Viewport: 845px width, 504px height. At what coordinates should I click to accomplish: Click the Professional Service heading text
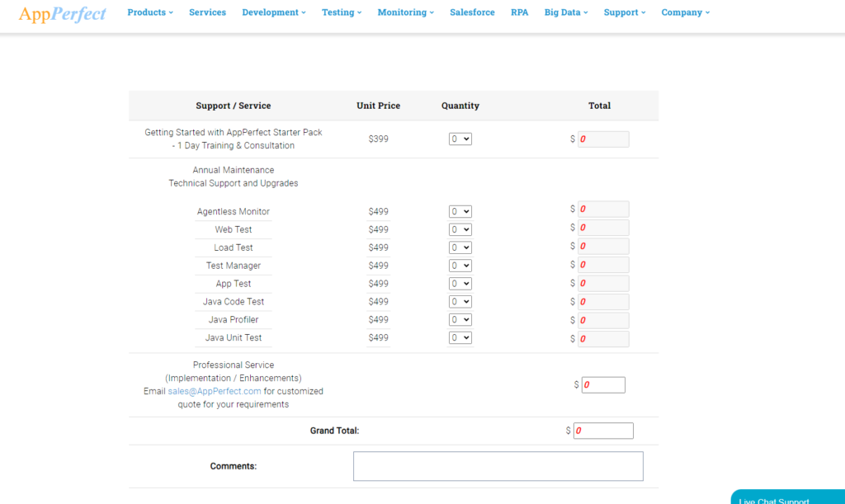234,365
